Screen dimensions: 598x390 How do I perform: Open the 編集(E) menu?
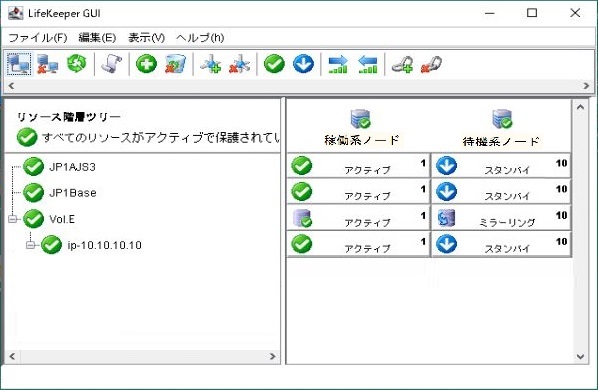[97, 37]
